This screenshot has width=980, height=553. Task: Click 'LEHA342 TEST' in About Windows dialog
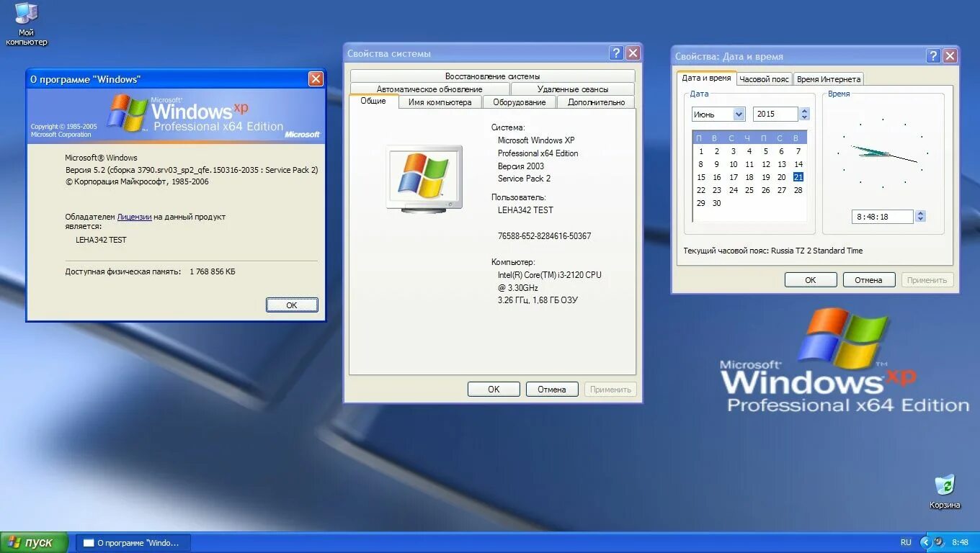pos(101,240)
